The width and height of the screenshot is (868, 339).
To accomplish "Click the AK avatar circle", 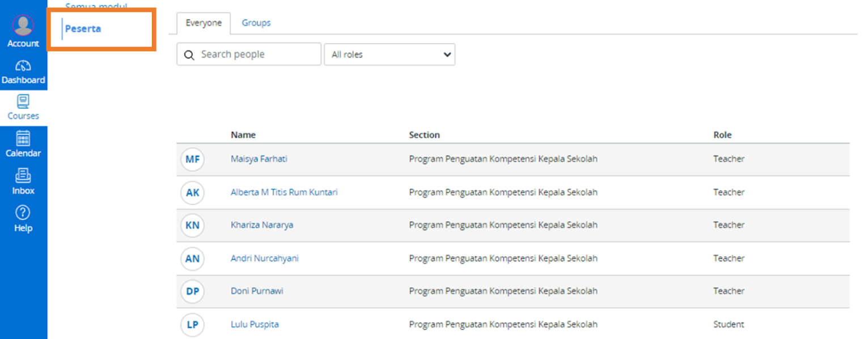I will (193, 193).
